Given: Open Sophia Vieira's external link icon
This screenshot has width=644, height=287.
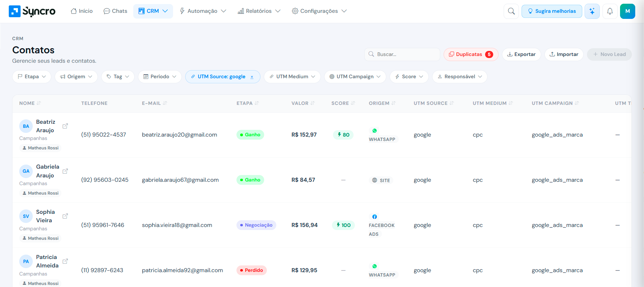Looking at the screenshot, I should tap(65, 216).
